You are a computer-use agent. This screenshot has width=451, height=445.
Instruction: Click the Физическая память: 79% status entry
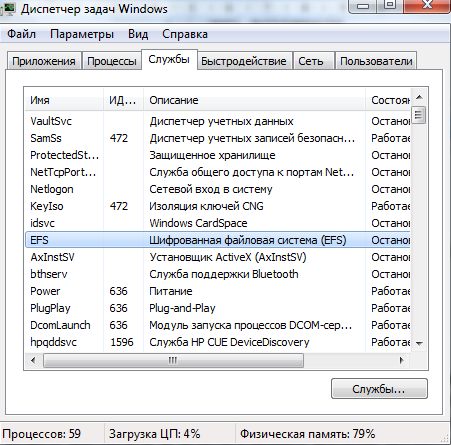click(307, 434)
